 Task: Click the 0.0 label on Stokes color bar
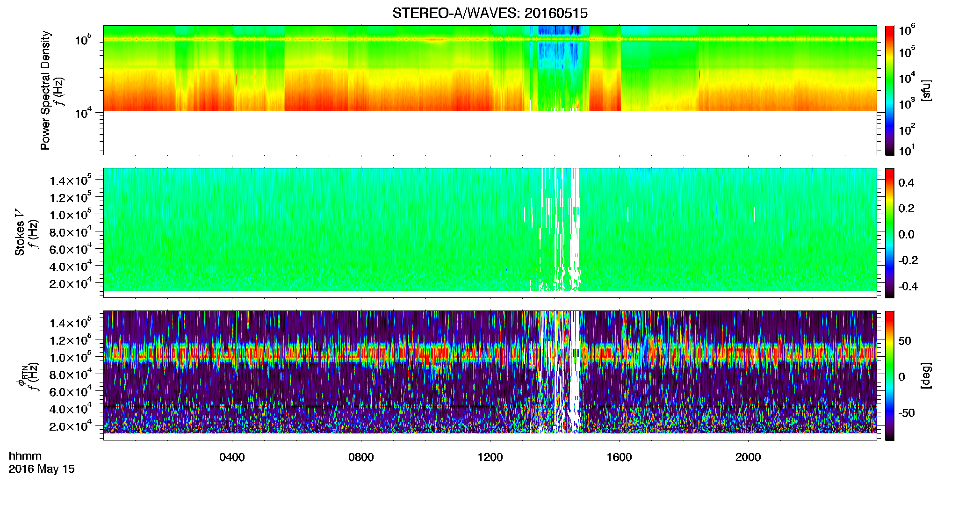(x=906, y=235)
